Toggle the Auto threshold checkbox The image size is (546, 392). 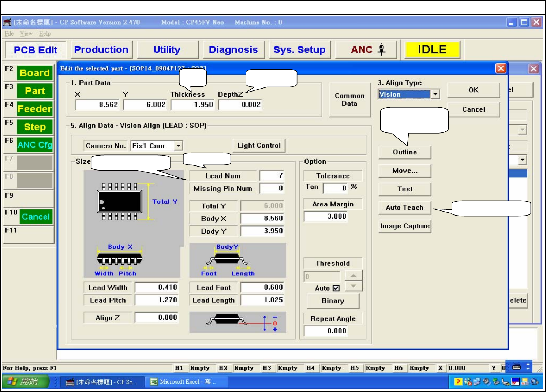(336, 288)
